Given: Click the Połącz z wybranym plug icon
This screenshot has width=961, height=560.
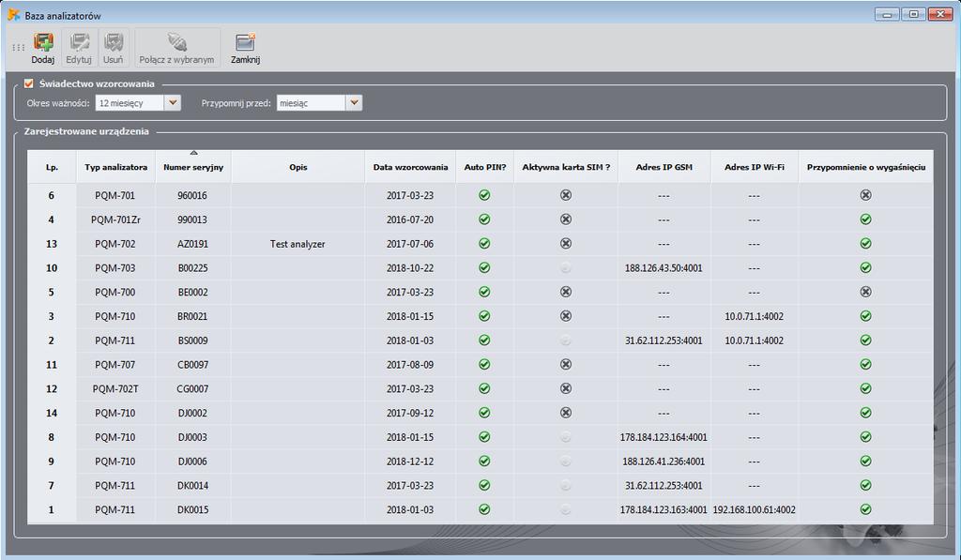Looking at the screenshot, I should pos(177,43).
